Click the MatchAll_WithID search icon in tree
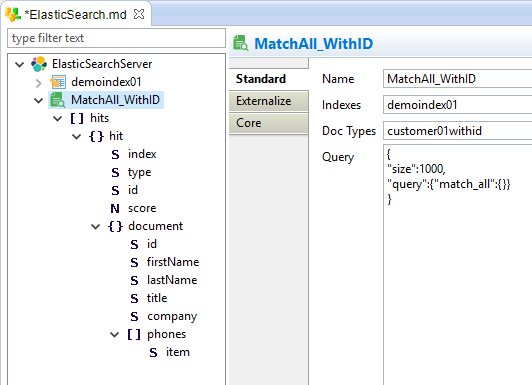This screenshot has height=385, width=532. click(58, 100)
